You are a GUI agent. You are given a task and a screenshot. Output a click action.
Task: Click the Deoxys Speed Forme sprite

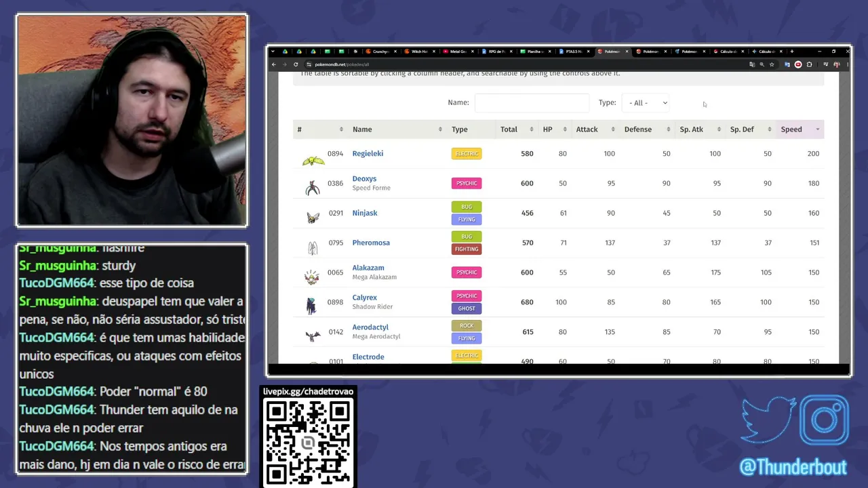tap(313, 188)
